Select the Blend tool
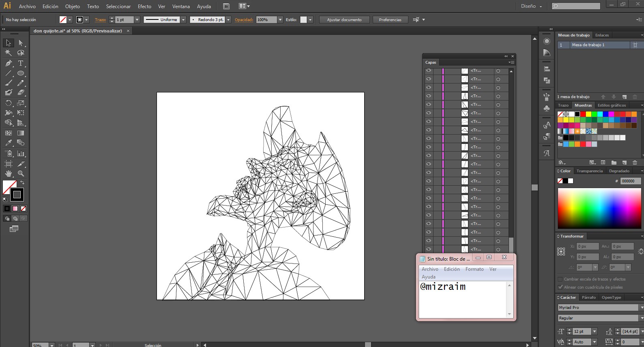The image size is (644, 347). pyautogui.click(x=21, y=143)
